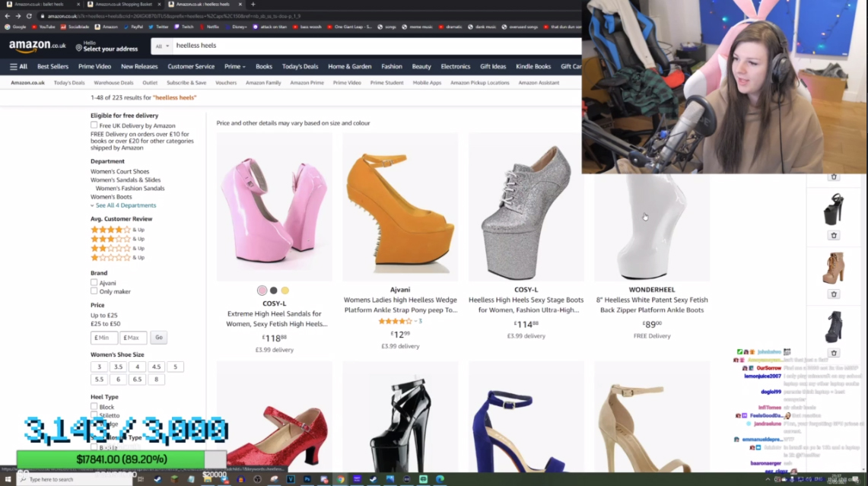Click the browser back arrow

7,16
